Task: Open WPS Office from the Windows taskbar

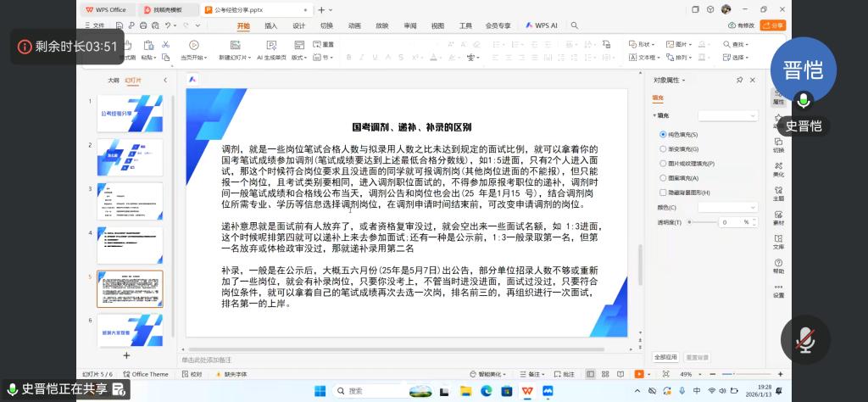Action: 527,391
